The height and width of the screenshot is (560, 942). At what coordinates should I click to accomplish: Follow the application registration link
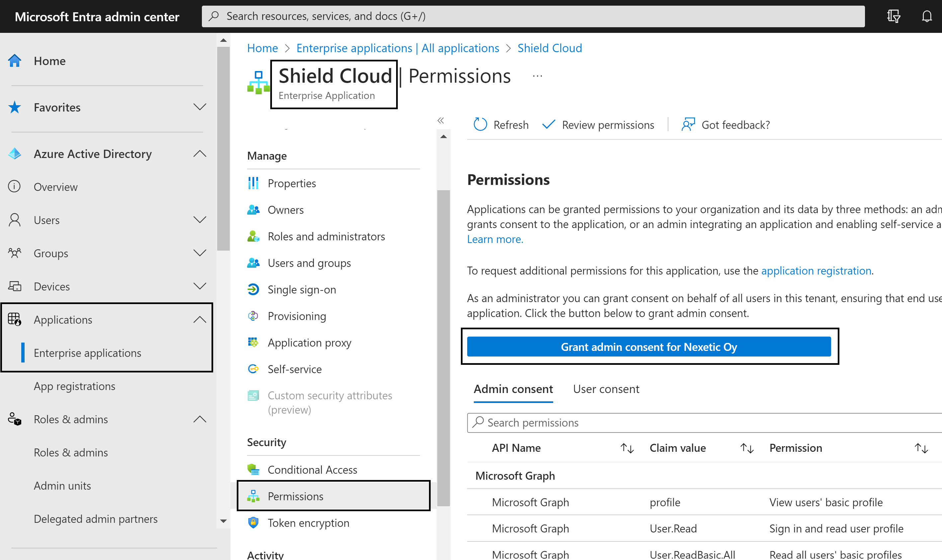(816, 271)
